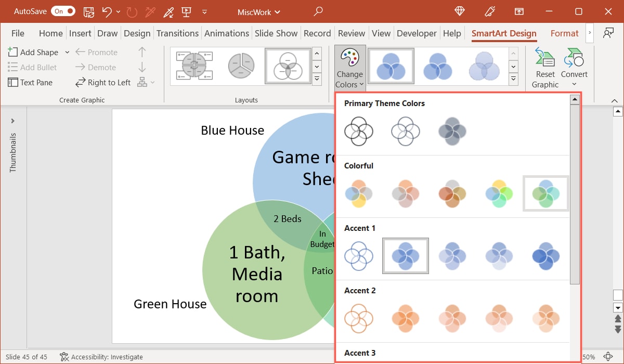Open the Text Pane
The image size is (624, 364).
tap(31, 82)
